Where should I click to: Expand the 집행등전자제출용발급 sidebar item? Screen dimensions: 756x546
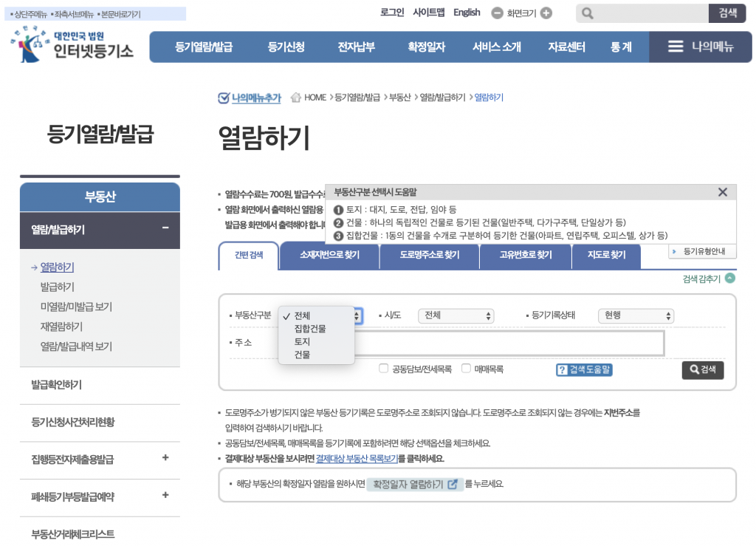[165, 458]
